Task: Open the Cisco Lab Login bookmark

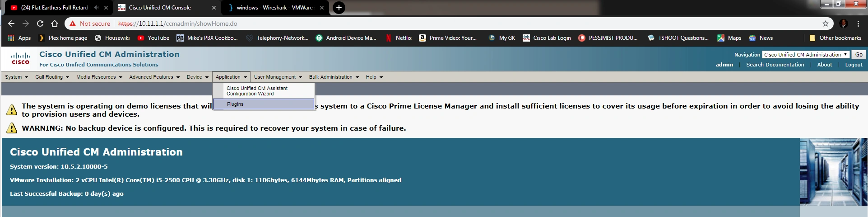Action: [x=547, y=38]
